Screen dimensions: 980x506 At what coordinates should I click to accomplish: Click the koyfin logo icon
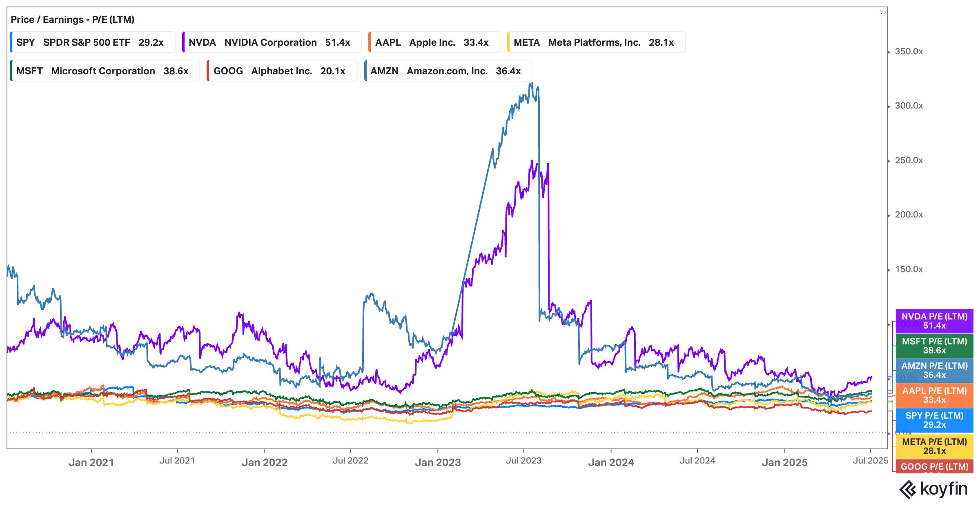(908, 490)
